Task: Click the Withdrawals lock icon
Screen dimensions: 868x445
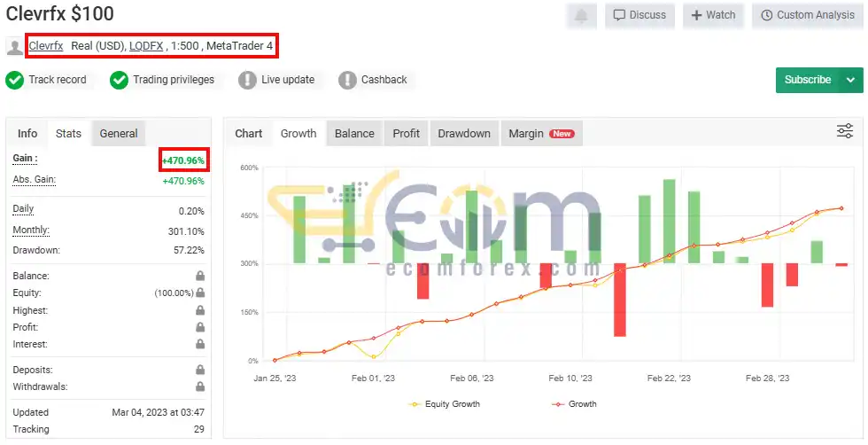Action: (200, 386)
